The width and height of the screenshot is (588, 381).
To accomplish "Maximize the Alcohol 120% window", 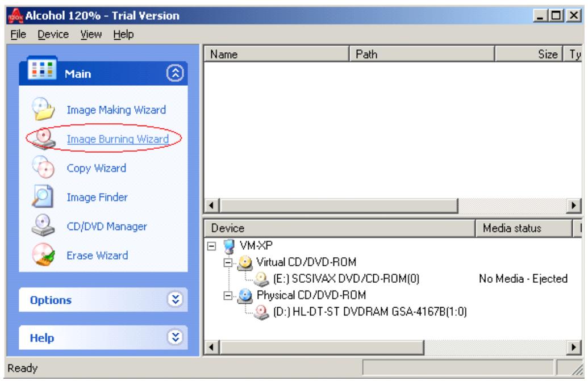I will (x=557, y=16).
